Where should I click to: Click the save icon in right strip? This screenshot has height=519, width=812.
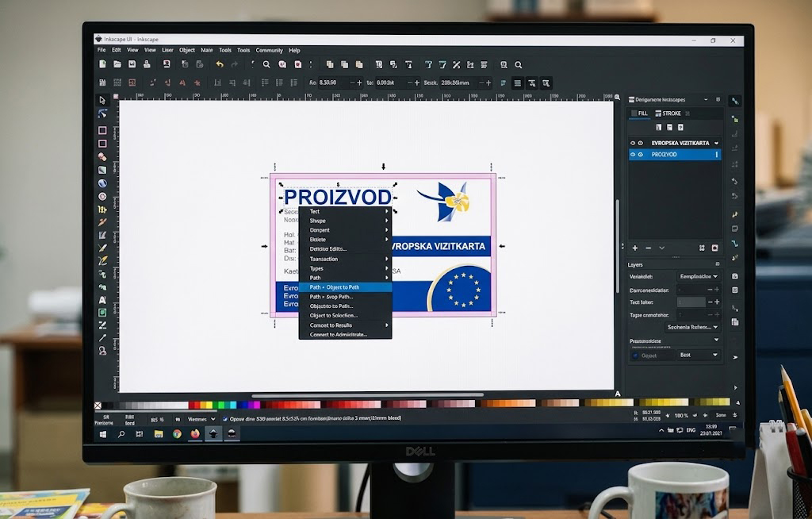point(735,276)
